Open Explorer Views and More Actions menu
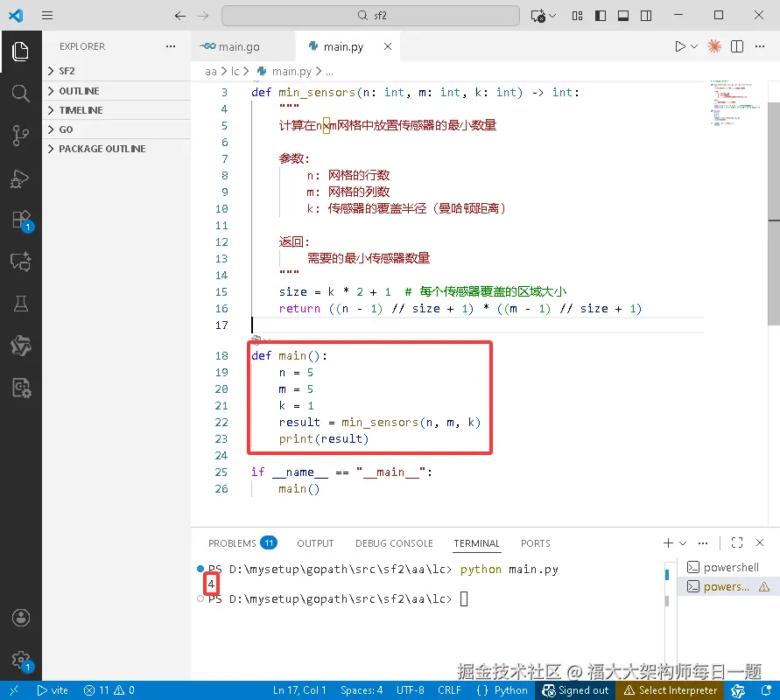Image resolution: width=780 pixels, height=700 pixels. (171, 46)
